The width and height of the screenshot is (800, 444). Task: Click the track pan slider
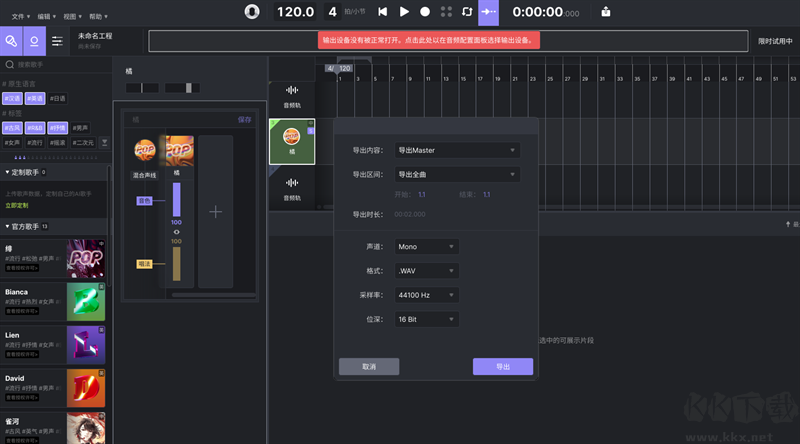click(142, 88)
